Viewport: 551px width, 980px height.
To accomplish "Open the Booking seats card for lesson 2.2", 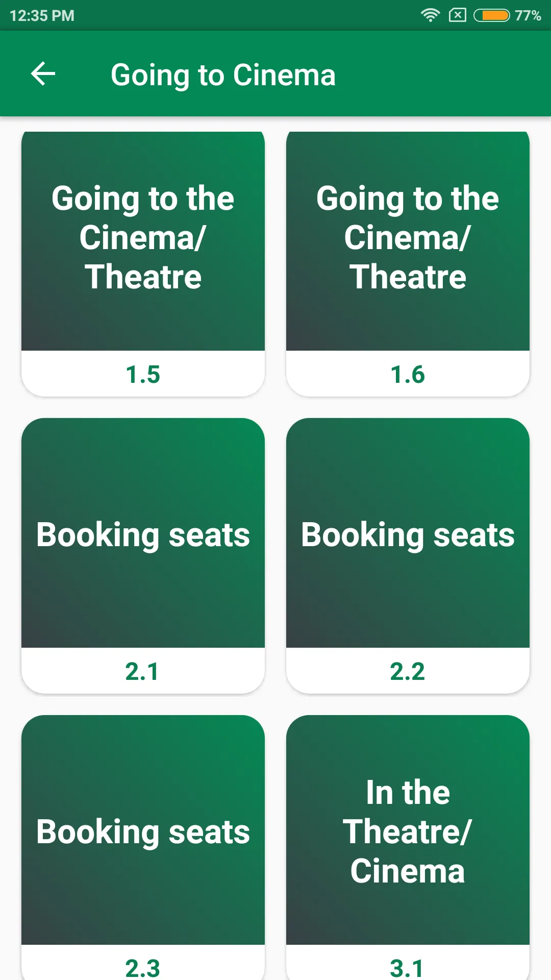I will coord(408,556).
